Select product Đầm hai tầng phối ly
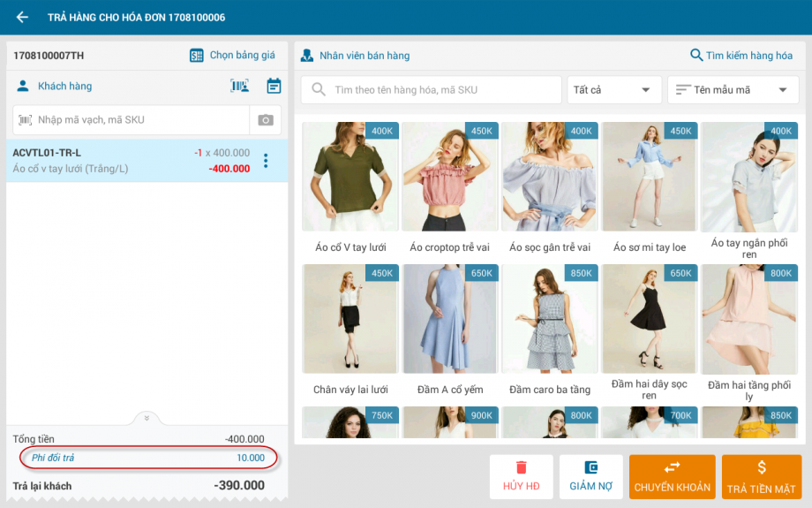 [748, 333]
